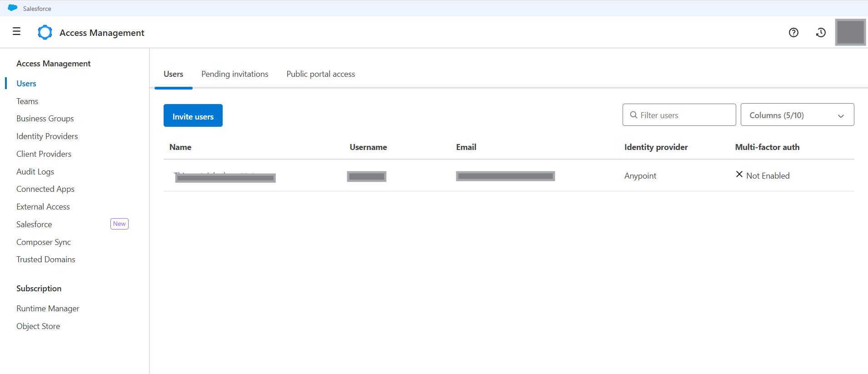Click the Access Management logo icon
868x374 pixels.
tap(45, 32)
